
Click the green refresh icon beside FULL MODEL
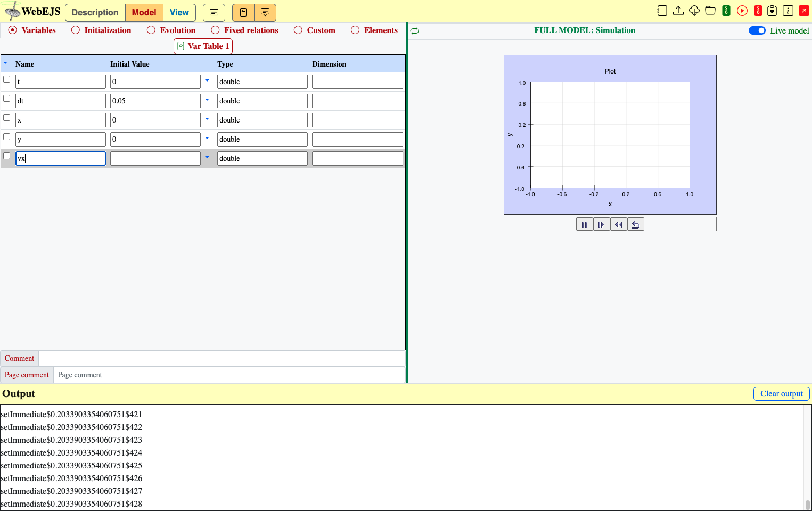(x=415, y=31)
